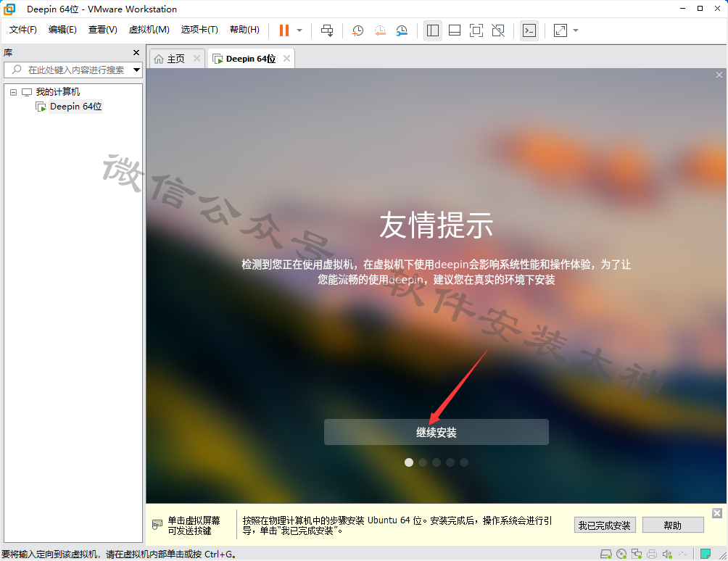Close the 主页 tab
Viewport: 728px width, 561px height.
tap(197, 59)
